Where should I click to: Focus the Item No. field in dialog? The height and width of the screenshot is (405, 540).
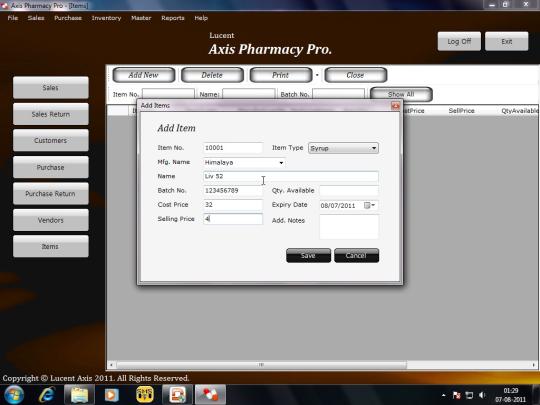click(233, 148)
